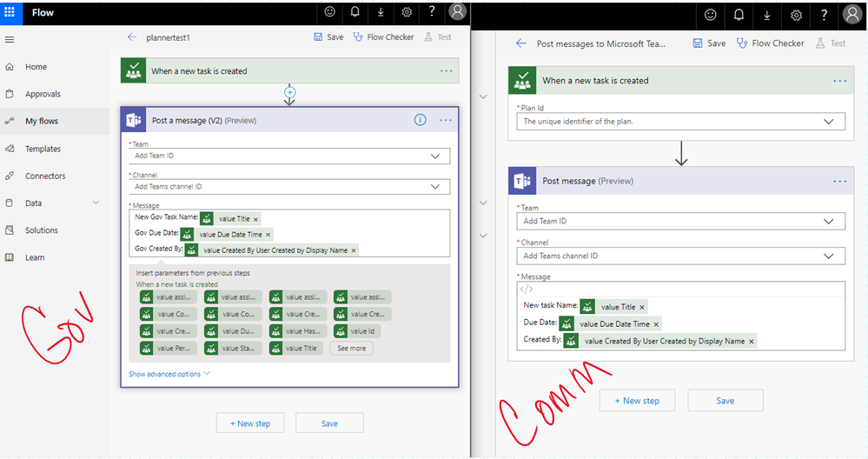Click the Planner icon on the plannertest1 trigger card
The height and width of the screenshot is (459, 868).
(134, 71)
